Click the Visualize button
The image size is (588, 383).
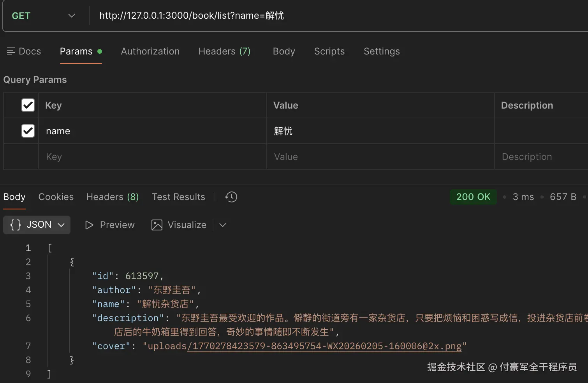179,225
